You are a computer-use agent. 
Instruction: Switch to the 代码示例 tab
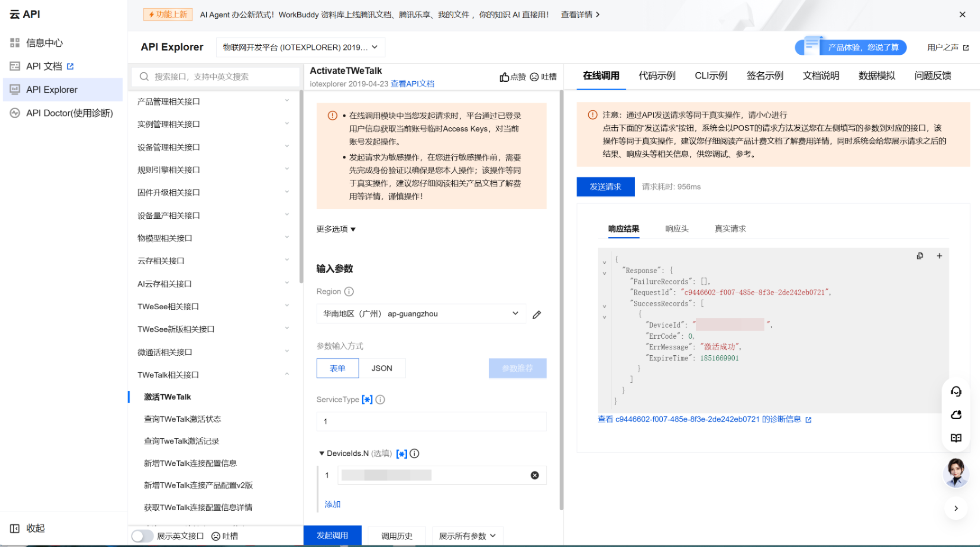(x=657, y=76)
